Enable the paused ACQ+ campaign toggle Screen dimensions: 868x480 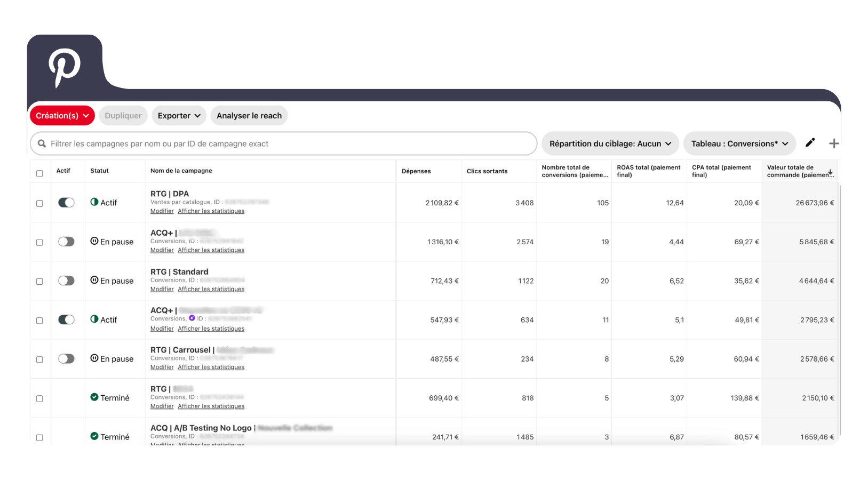[67, 241]
